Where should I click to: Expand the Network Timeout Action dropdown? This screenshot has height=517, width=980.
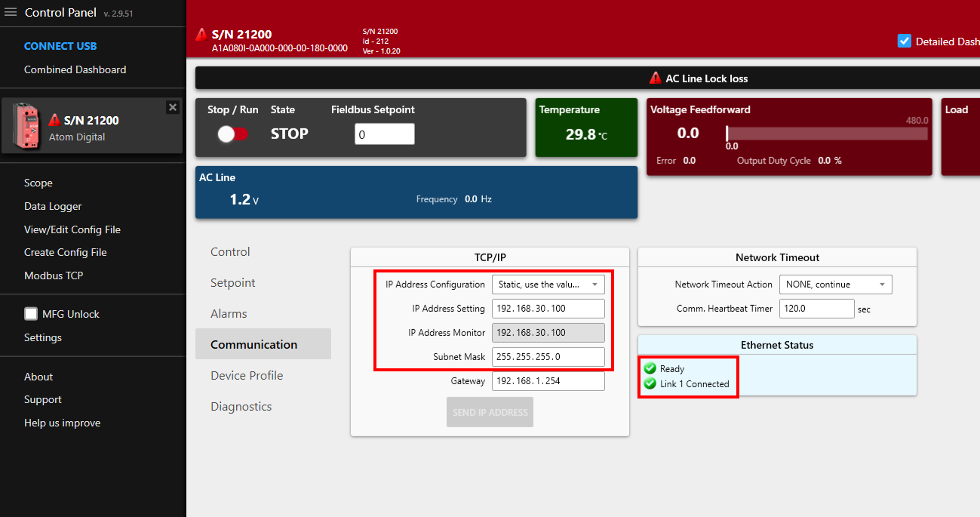pyautogui.click(x=835, y=285)
